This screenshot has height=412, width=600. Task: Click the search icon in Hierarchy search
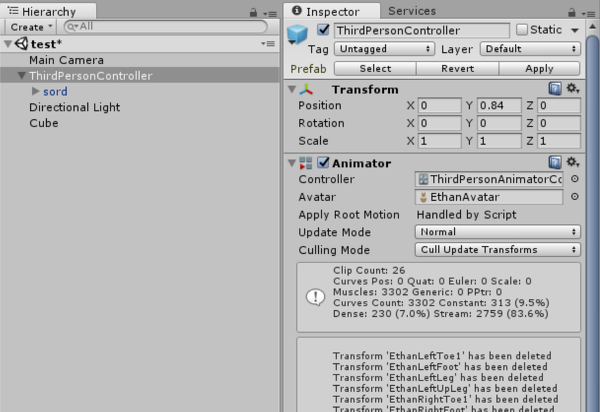pos(72,27)
